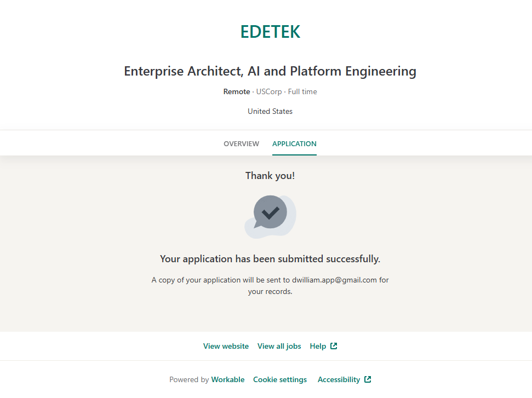Click the application submitted successfully message
Screen dimensions: 532x398
[270, 258]
